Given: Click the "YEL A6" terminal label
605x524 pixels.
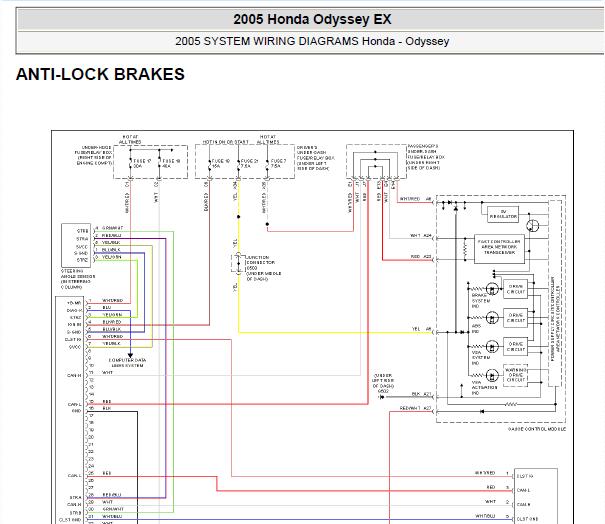Looking at the screenshot, I should [x=421, y=329].
